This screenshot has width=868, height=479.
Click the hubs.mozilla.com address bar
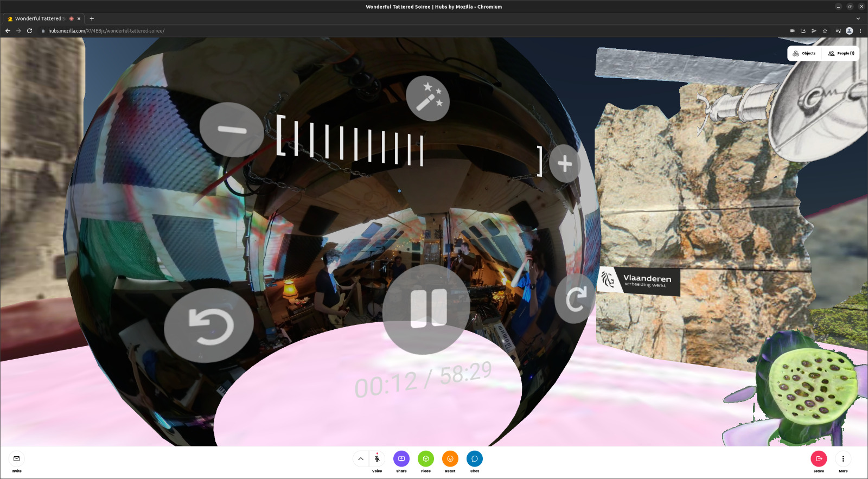[x=412, y=31]
